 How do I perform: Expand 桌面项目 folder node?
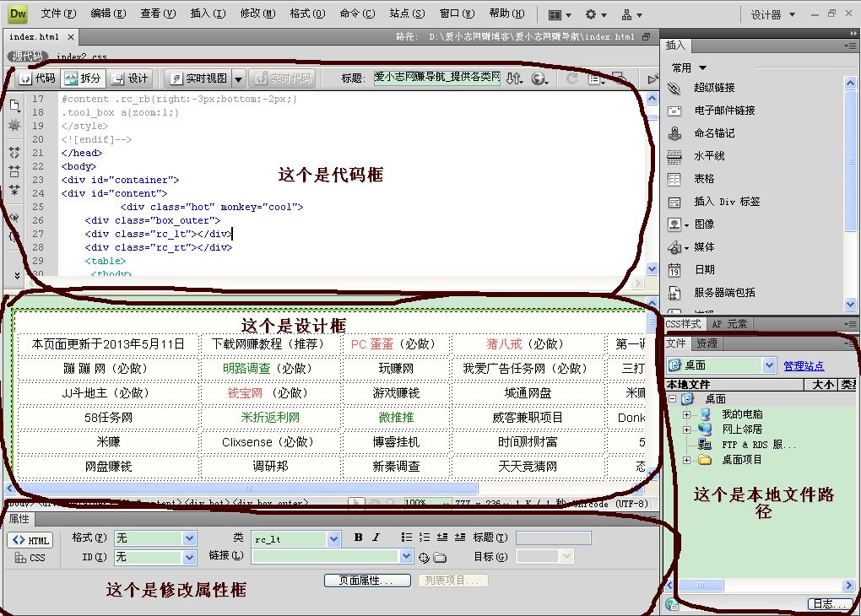point(686,460)
